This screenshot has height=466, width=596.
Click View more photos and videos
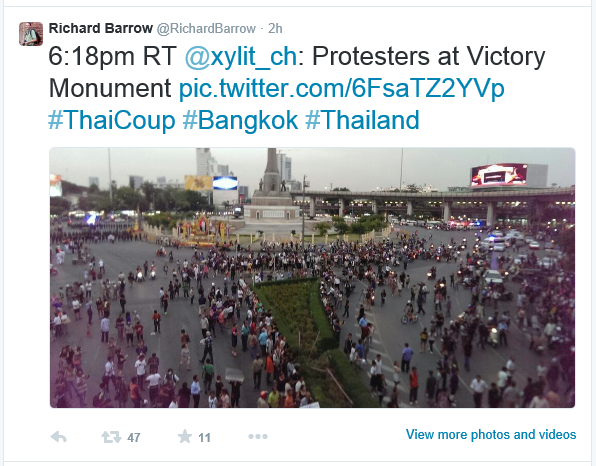point(491,434)
